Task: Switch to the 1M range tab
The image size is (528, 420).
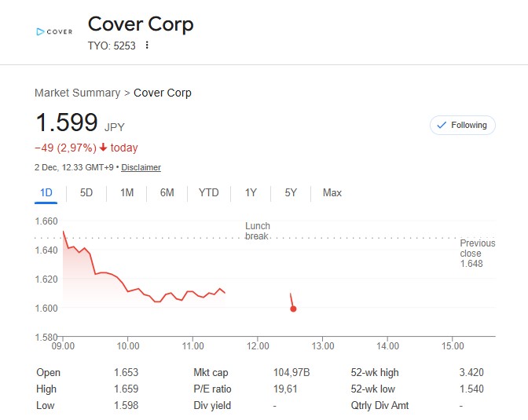Action: [x=126, y=193]
